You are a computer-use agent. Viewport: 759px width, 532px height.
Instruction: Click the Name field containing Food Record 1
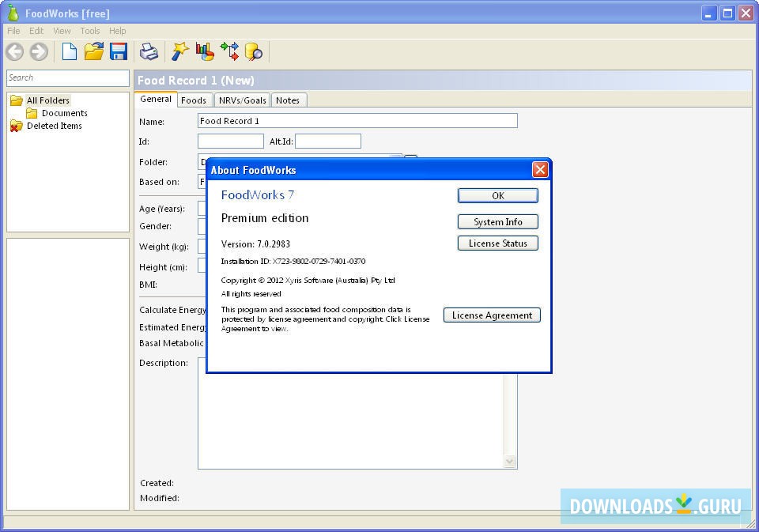pyautogui.click(x=357, y=120)
